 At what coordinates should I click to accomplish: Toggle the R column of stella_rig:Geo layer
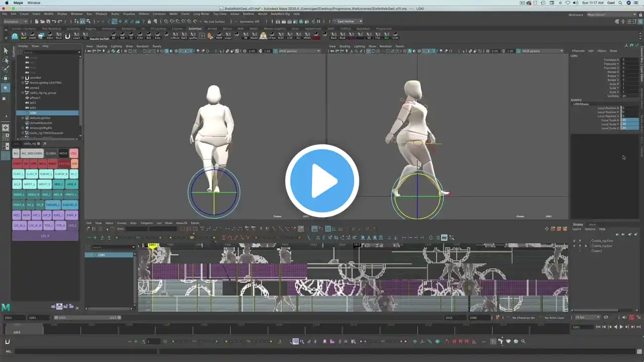click(586, 246)
